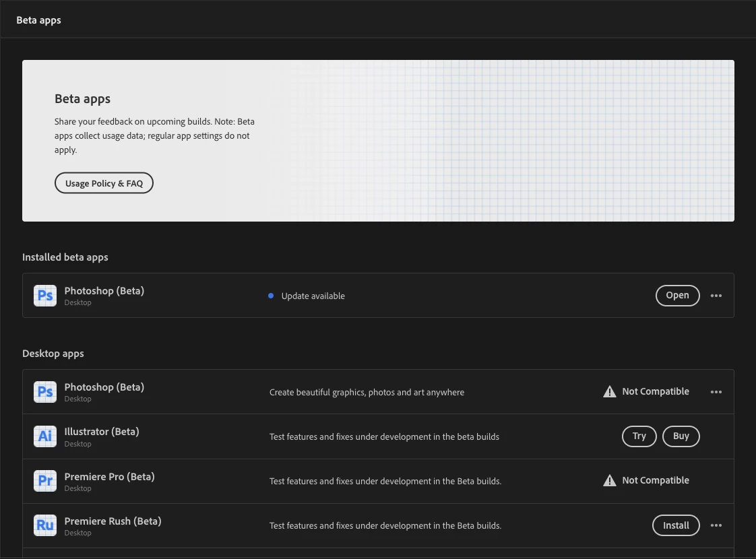756x559 pixels.
Task: Open more options menu for Premiere Rush (Beta)
Action: 716,525
